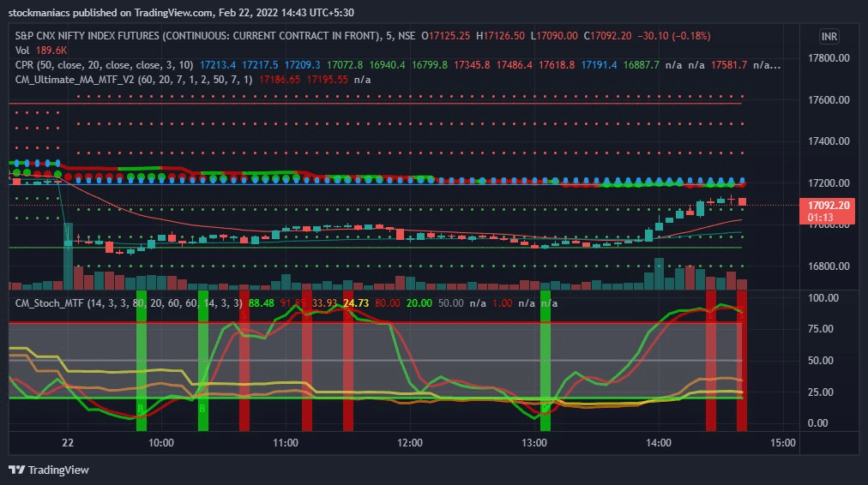Select the CPR indicator legend name
Image resolution: width=868 pixels, height=485 pixels.
tap(104, 65)
